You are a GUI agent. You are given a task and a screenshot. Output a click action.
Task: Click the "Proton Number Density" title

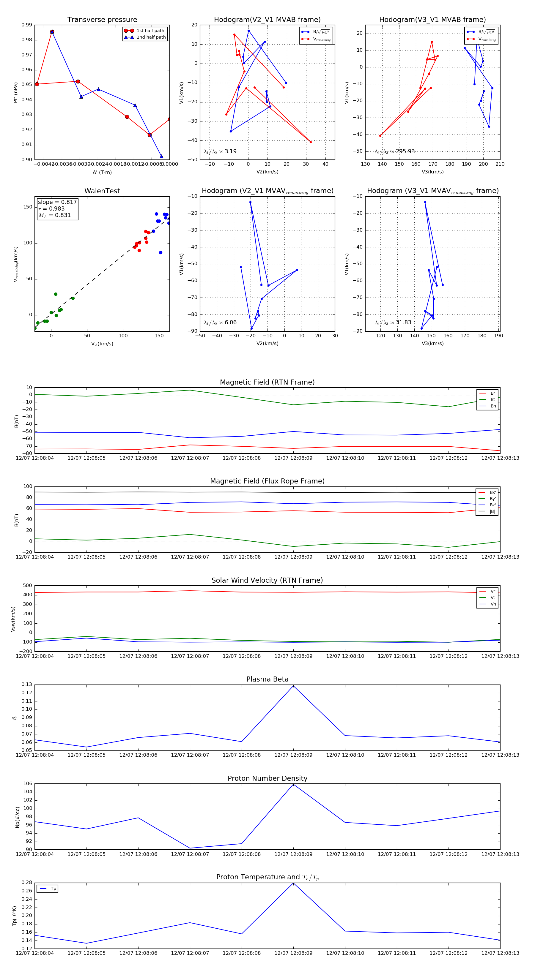point(267,779)
